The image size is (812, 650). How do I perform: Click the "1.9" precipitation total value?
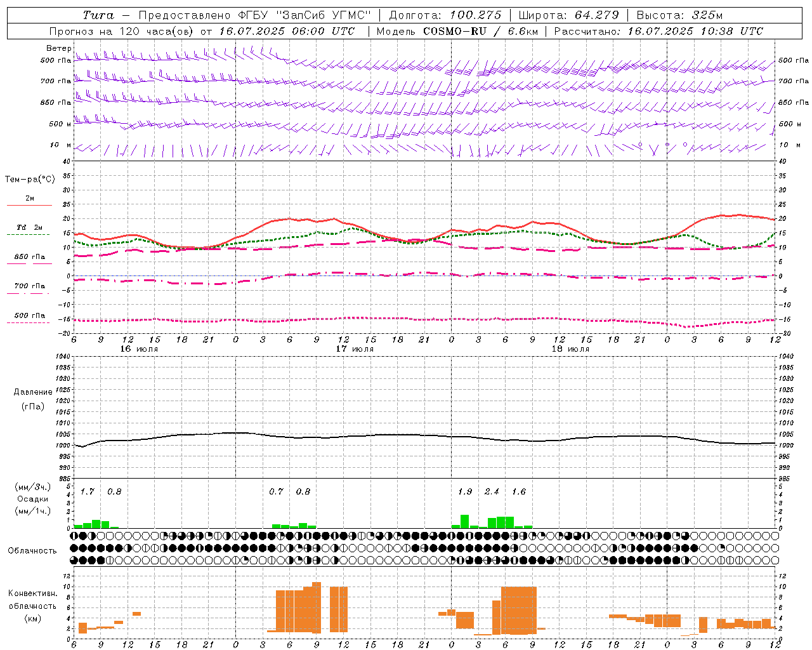coord(465,492)
